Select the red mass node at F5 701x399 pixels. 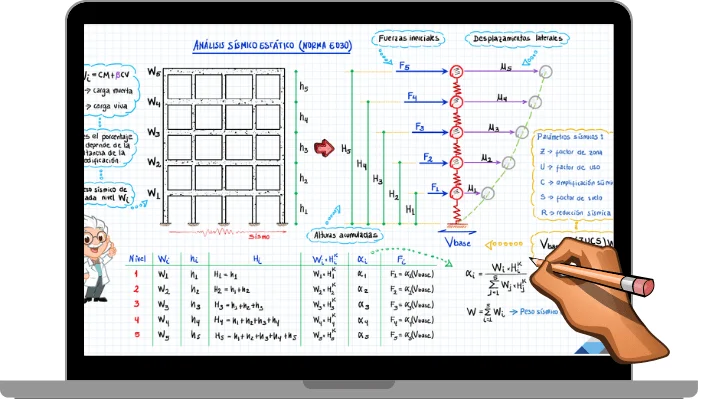(x=456, y=71)
